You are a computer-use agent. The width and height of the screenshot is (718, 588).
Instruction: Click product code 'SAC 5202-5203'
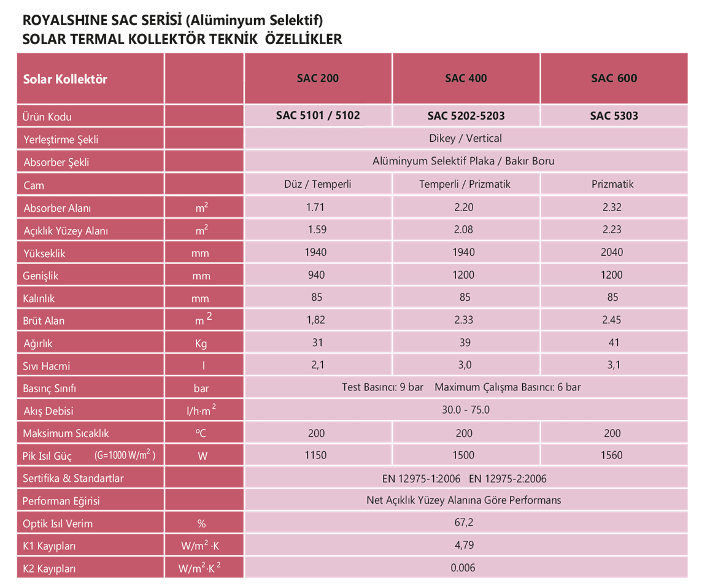pos(466,115)
